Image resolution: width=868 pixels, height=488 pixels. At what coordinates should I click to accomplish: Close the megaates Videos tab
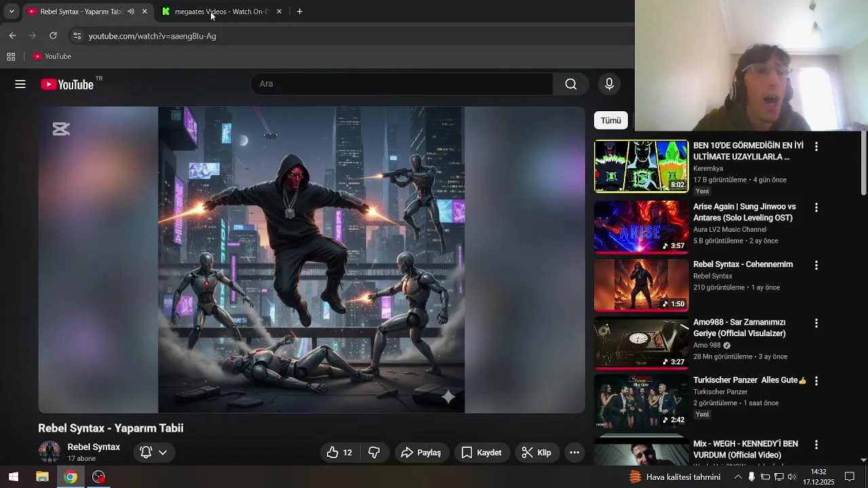(279, 12)
